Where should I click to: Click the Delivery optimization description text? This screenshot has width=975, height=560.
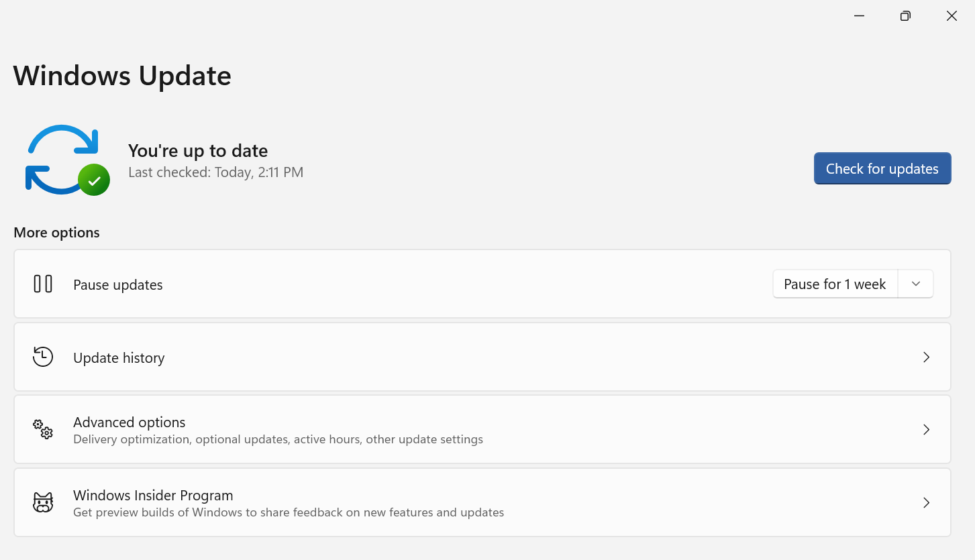coord(278,440)
